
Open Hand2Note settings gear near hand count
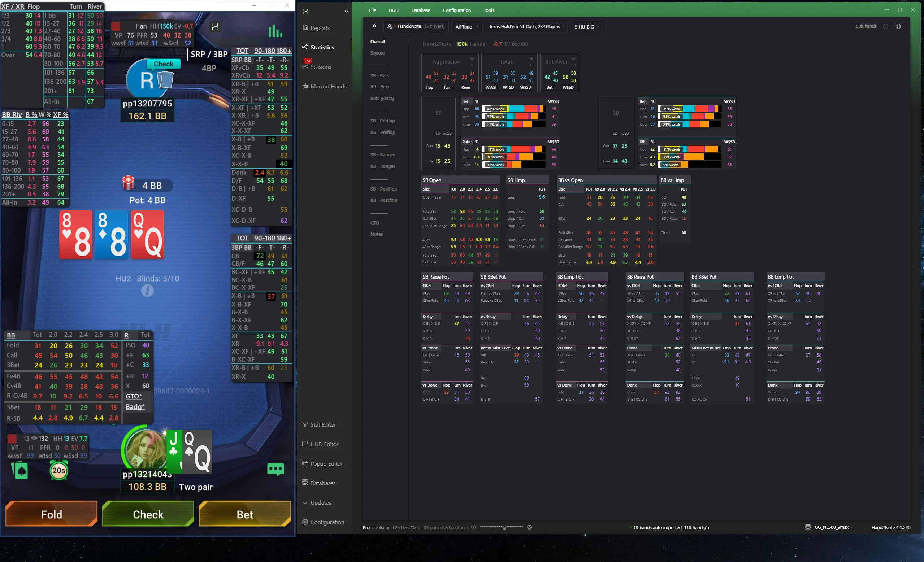[898, 26]
